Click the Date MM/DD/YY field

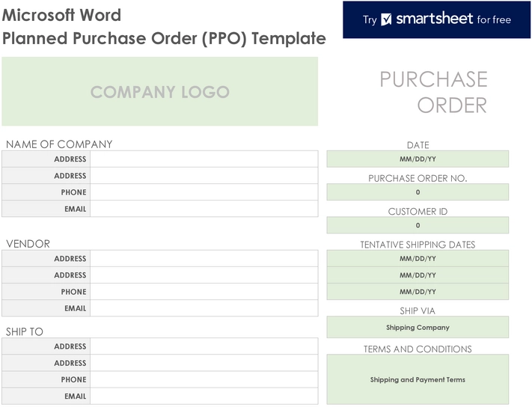click(418, 159)
